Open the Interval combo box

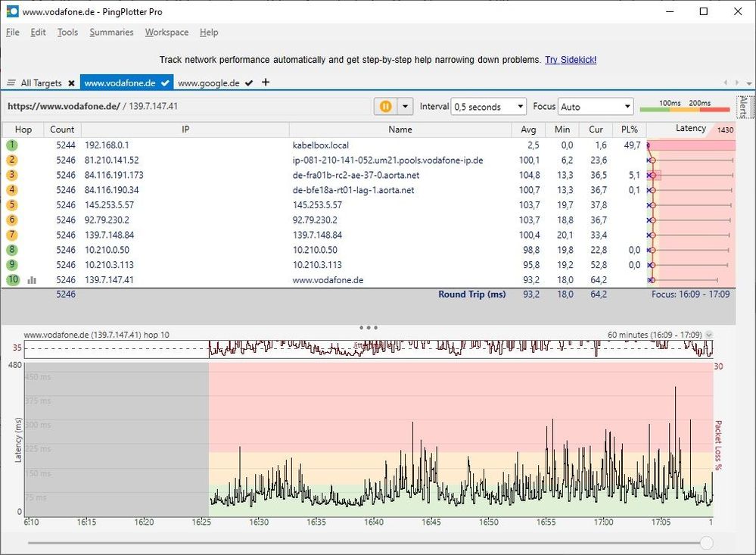488,107
